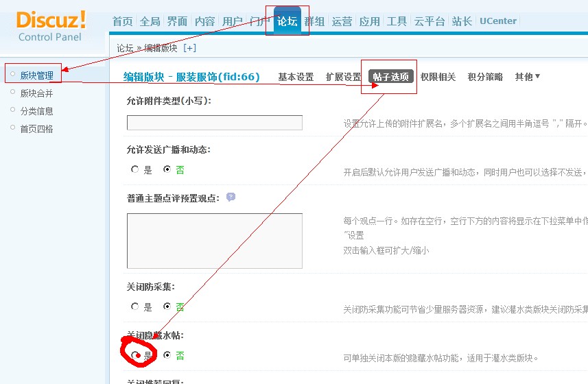588x384 pixels.
Task: Open the 用户 top menu
Action: tap(232, 21)
